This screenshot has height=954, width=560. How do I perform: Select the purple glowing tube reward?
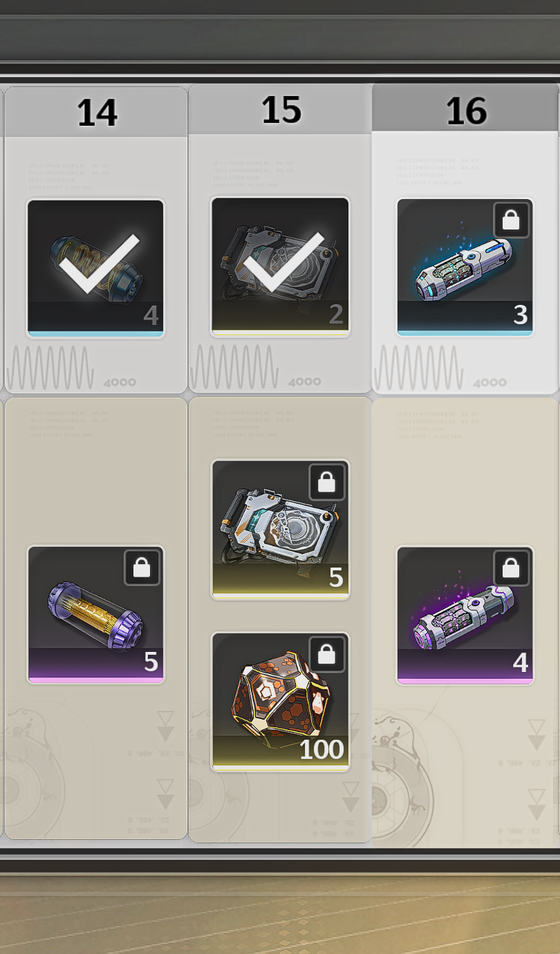tap(465, 615)
